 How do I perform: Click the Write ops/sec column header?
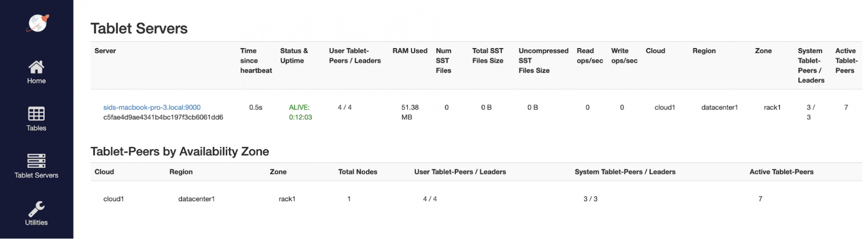pos(624,56)
